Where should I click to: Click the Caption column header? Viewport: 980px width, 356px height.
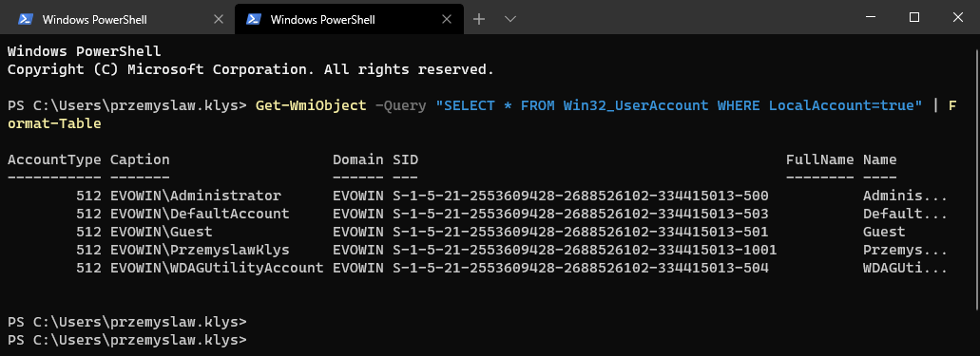click(x=140, y=159)
